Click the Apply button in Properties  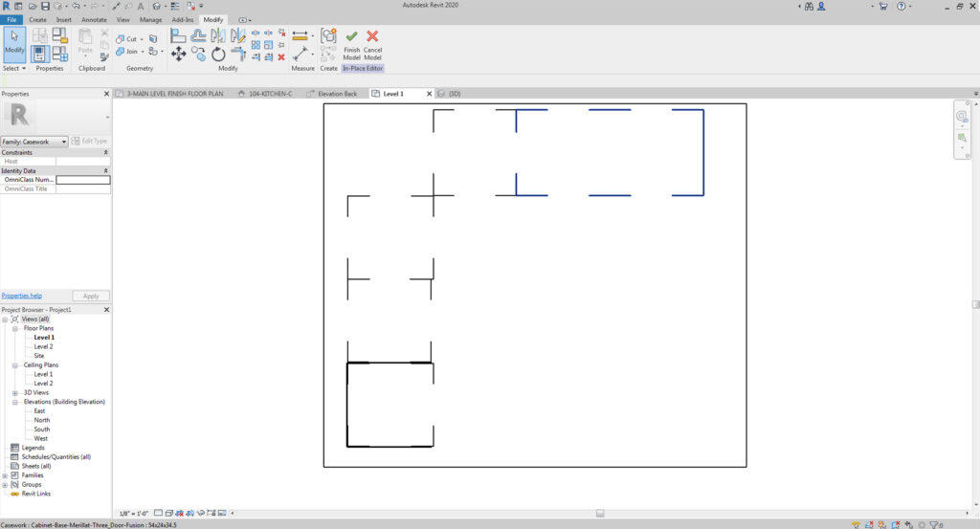pyautogui.click(x=91, y=296)
